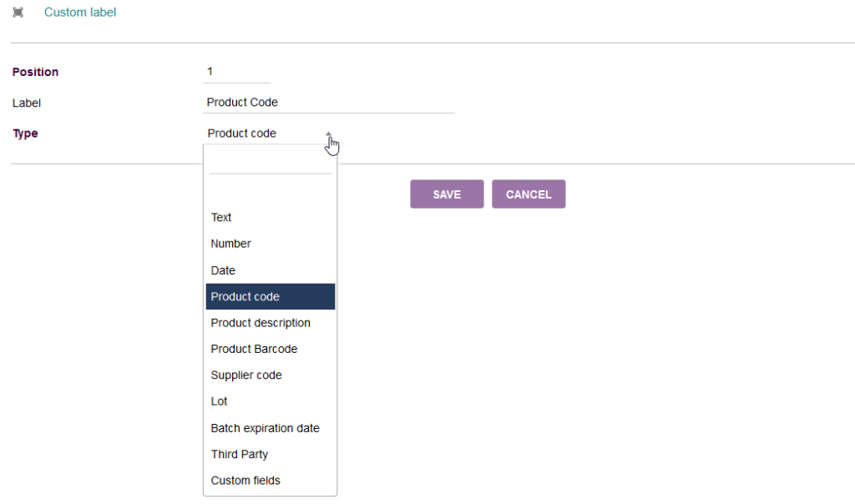
Task: Pick Supplier code in the Type list
Action: [246, 375]
